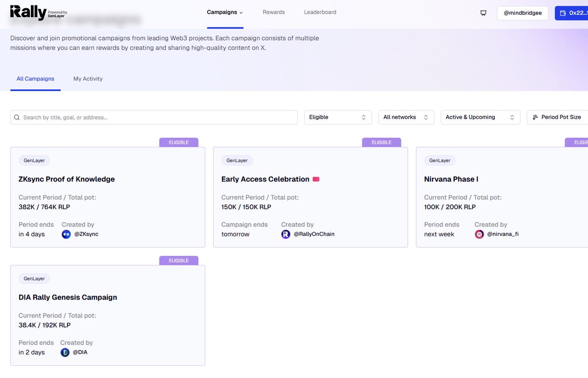
Task: Click the GenLayer tag on Nirvana card
Action: pos(440,160)
